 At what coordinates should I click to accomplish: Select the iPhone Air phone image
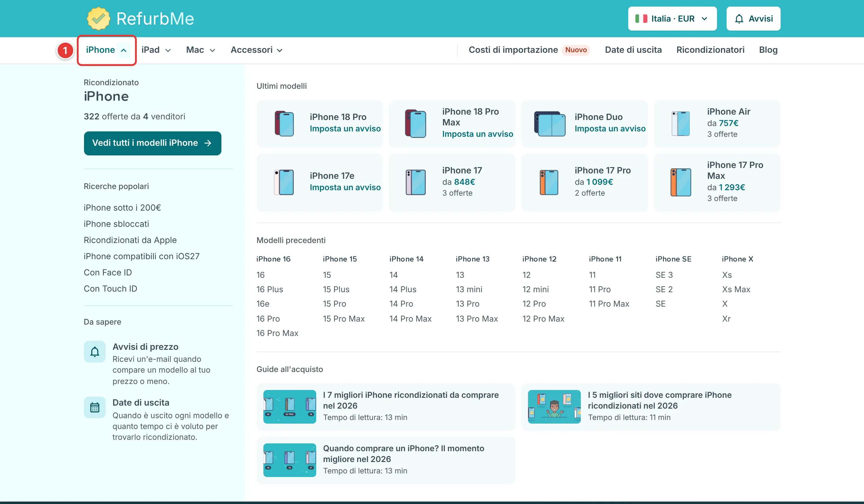(x=681, y=123)
